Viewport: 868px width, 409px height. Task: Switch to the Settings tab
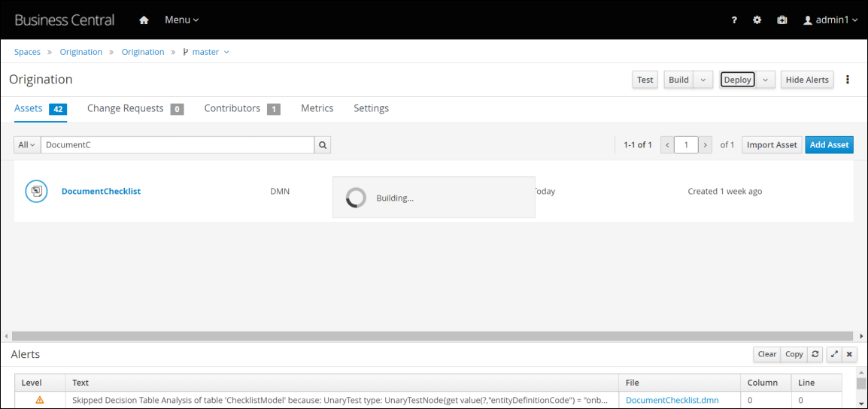(371, 108)
